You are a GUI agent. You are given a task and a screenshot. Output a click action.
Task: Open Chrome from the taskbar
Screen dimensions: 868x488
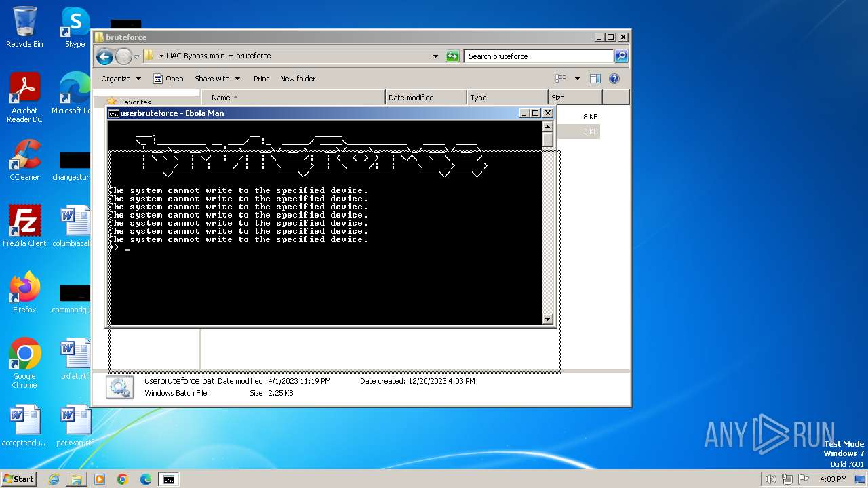[x=123, y=479]
